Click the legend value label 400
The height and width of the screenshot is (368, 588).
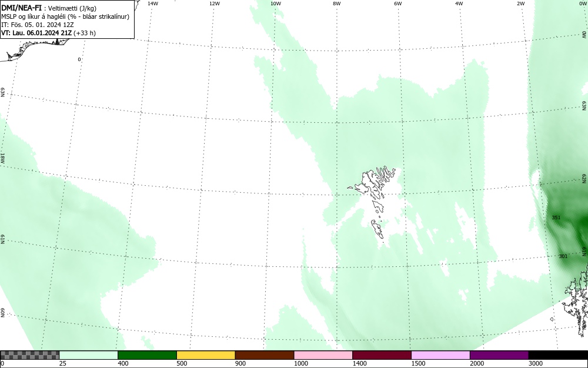[x=123, y=363]
